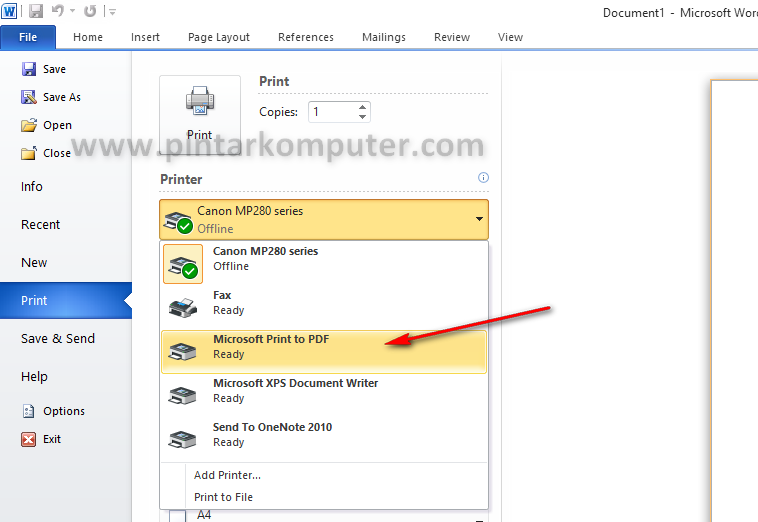Collapse the Canon MP280 printer dropdown
Image resolution: width=758 pixels, height=522 pixels.
479,219
